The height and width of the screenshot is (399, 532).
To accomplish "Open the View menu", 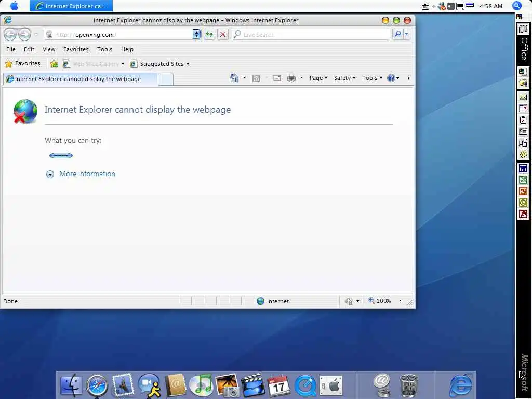I will 49,49.
